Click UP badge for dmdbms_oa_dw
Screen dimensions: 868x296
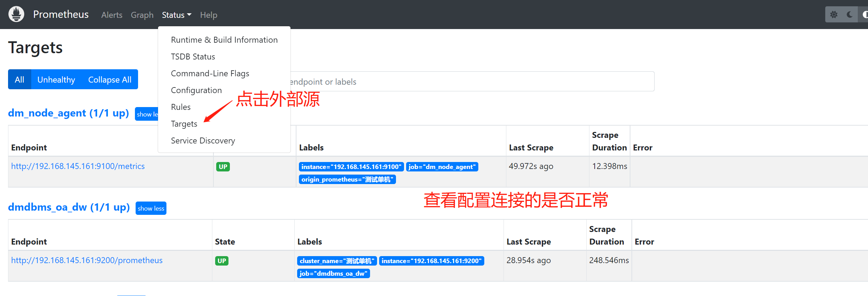click(x=222, y=261)
